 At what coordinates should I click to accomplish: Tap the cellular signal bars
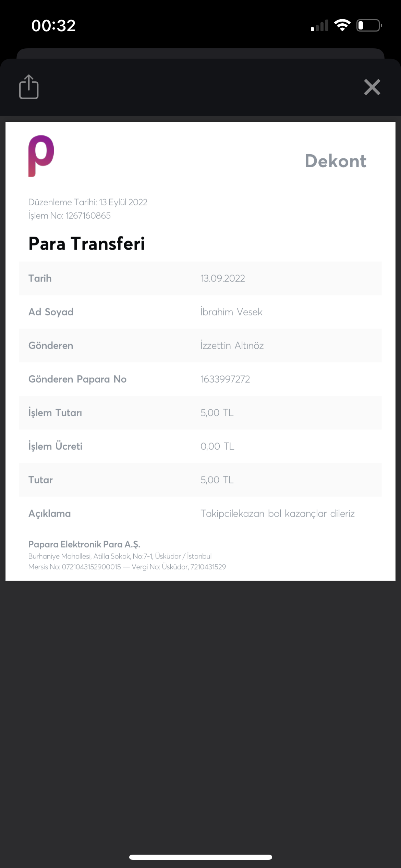(319, 25)
